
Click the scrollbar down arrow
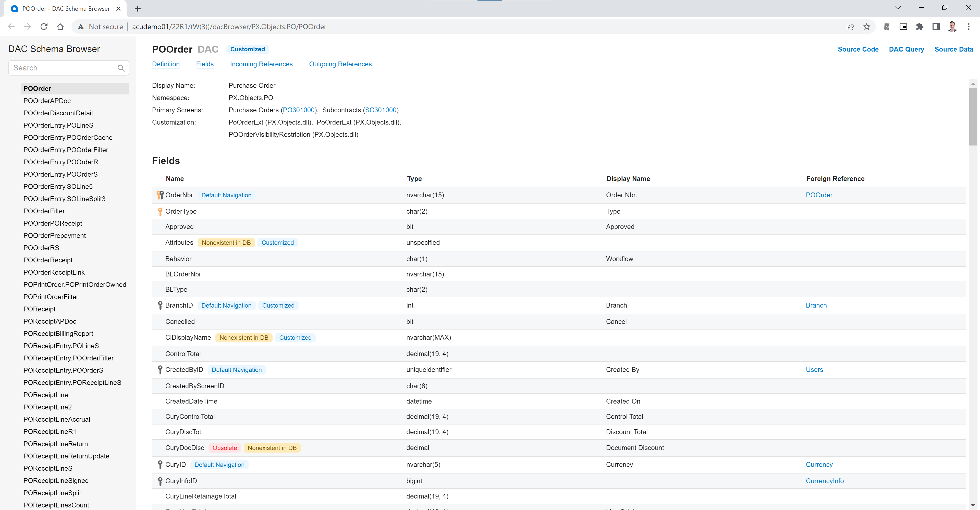coord(973,505)
